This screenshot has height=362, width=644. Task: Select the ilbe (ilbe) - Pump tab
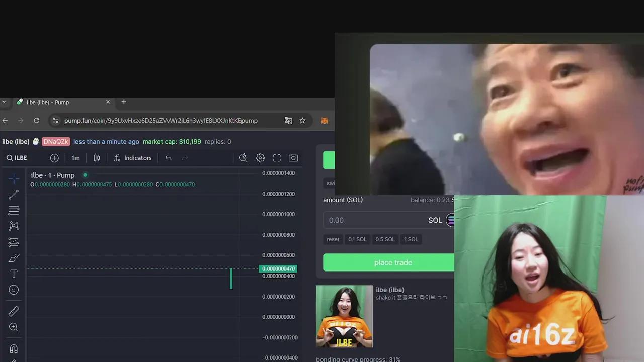click(x=63, y=102)
